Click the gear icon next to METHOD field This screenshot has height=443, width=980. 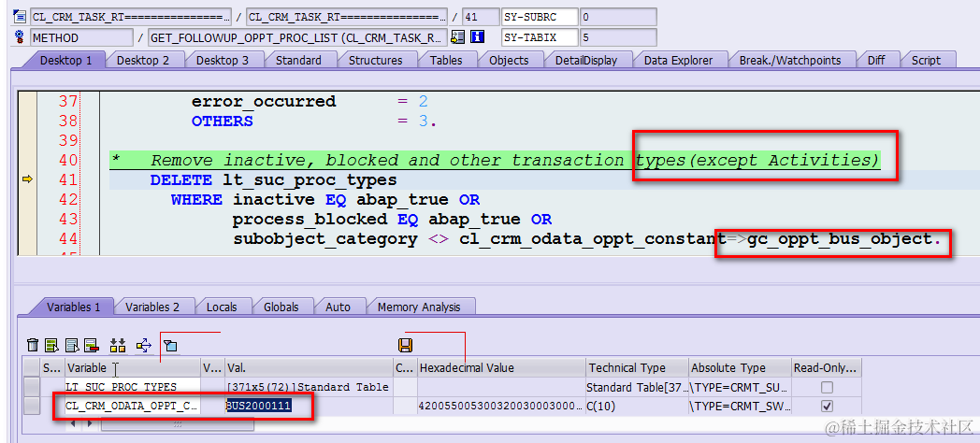pyautogui.click(x=20, y=36)
